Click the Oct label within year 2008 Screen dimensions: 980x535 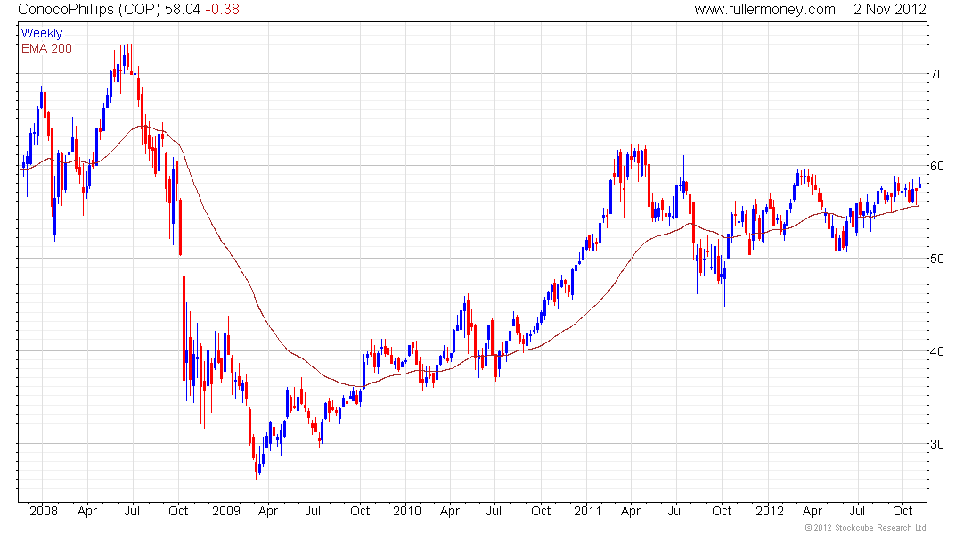click(178, 511)
